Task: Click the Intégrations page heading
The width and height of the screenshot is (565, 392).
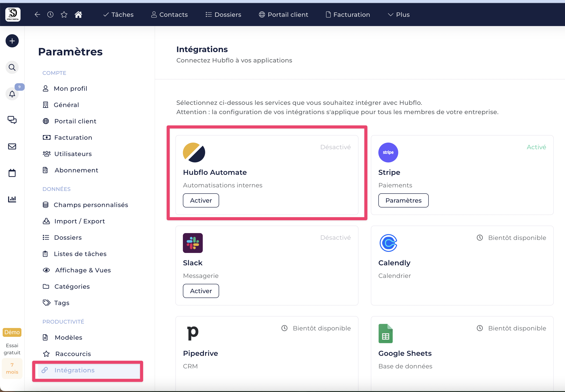Action: point(202,49)
